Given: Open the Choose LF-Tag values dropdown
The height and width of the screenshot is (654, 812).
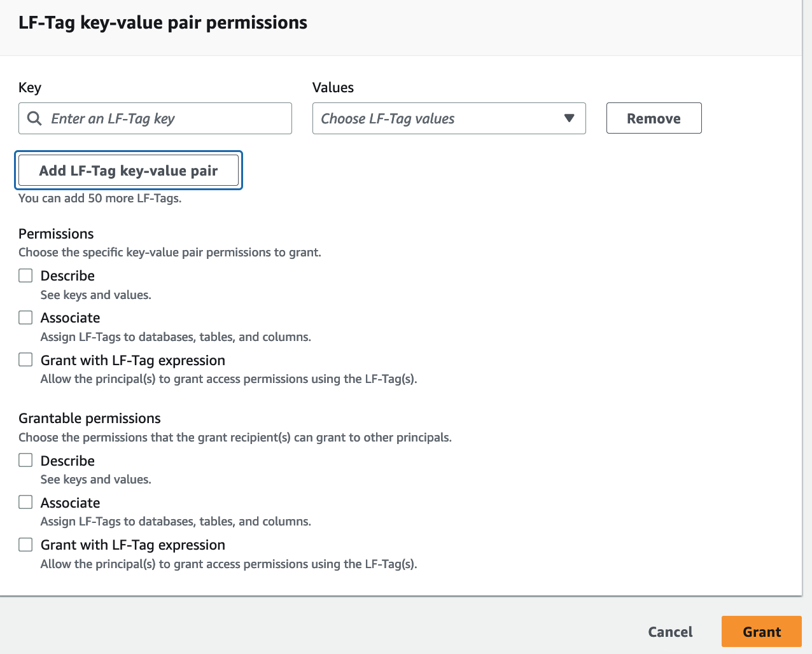Looking at the screenshot, I should pyautogui.click(x=449, y=118).
